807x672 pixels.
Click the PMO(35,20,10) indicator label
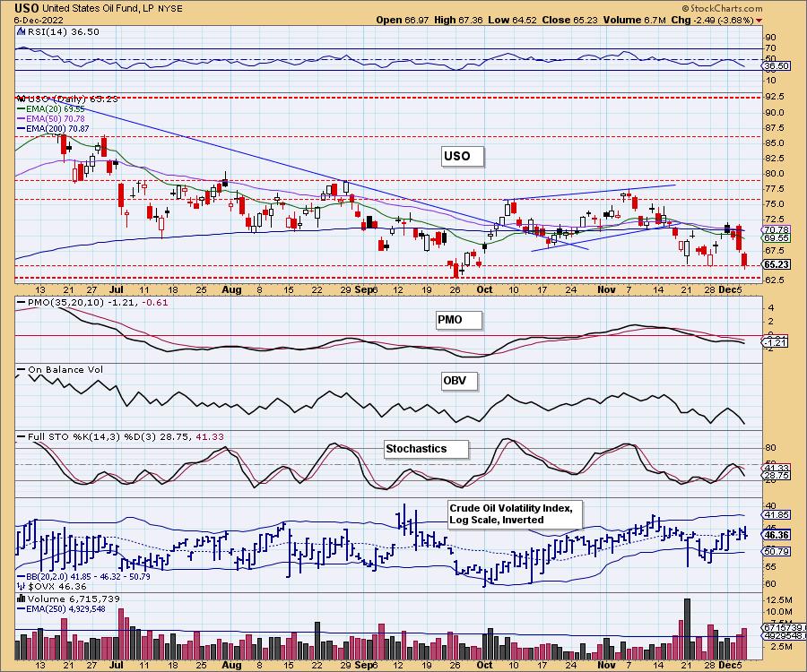pyautogui.click(x=92, y=302)
